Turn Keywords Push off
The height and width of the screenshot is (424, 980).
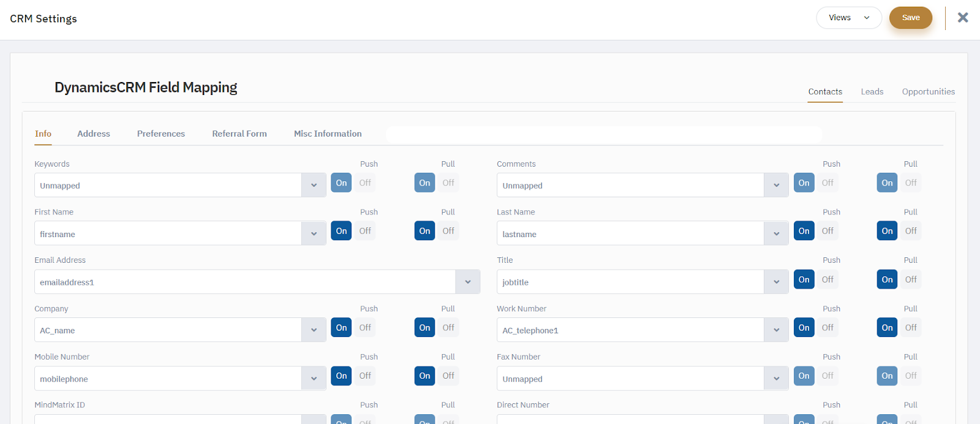365,183
